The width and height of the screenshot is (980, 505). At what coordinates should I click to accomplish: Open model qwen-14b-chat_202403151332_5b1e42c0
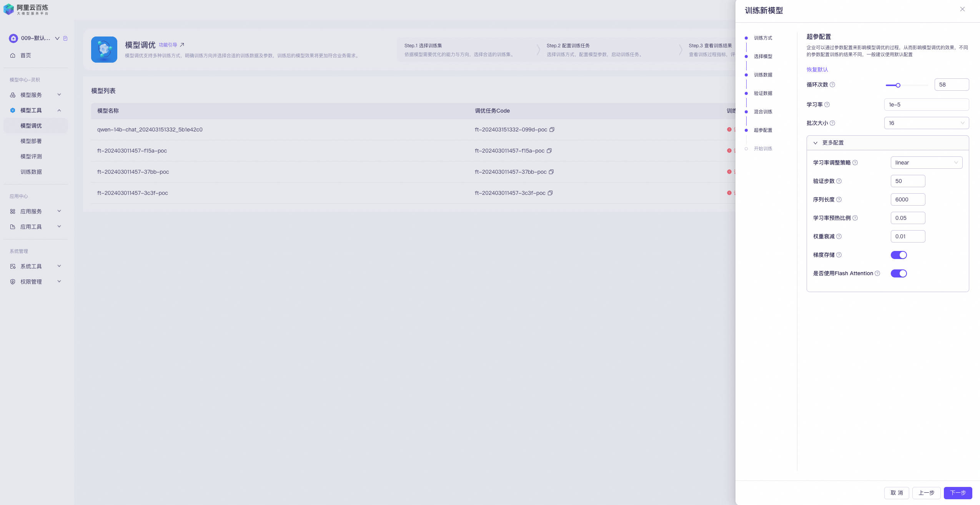(x=150, y=130)
